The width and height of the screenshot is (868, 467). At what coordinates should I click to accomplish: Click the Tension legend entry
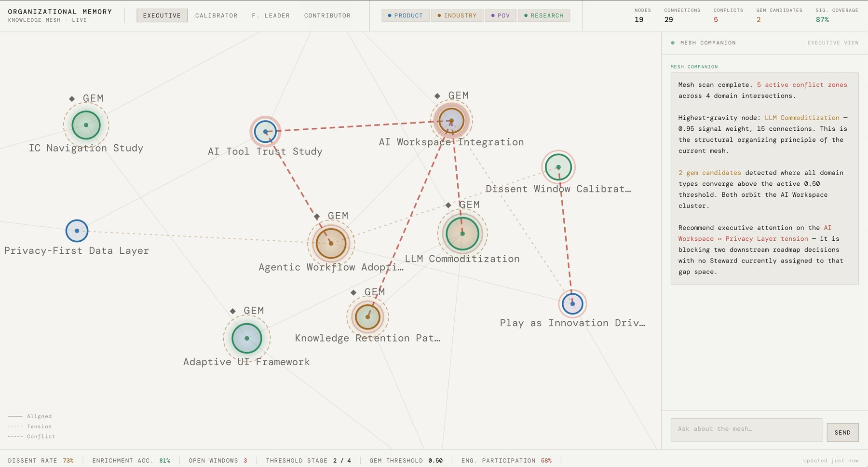click(x=30, y=426)
